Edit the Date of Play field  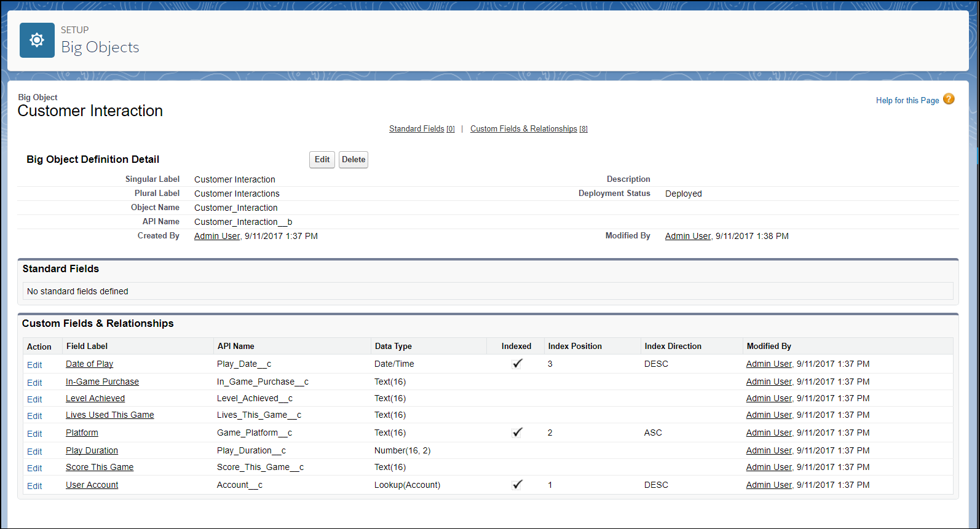coord(34,365)
